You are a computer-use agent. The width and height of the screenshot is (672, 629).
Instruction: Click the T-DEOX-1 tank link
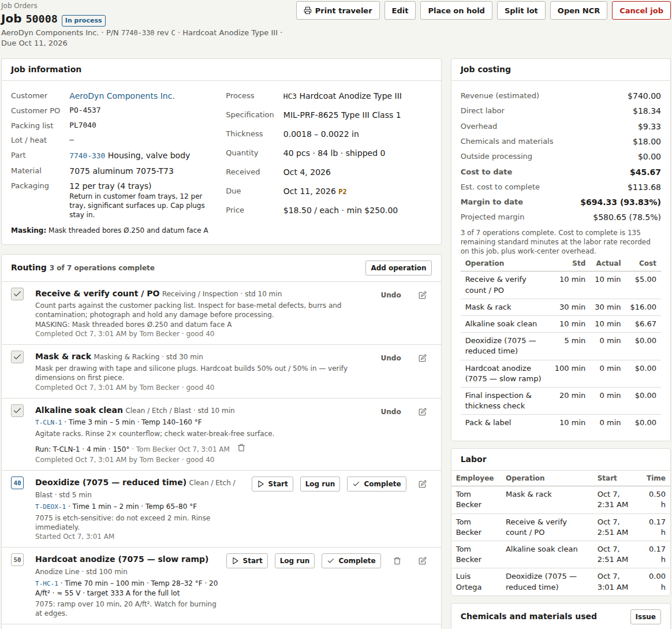(51, 507)
